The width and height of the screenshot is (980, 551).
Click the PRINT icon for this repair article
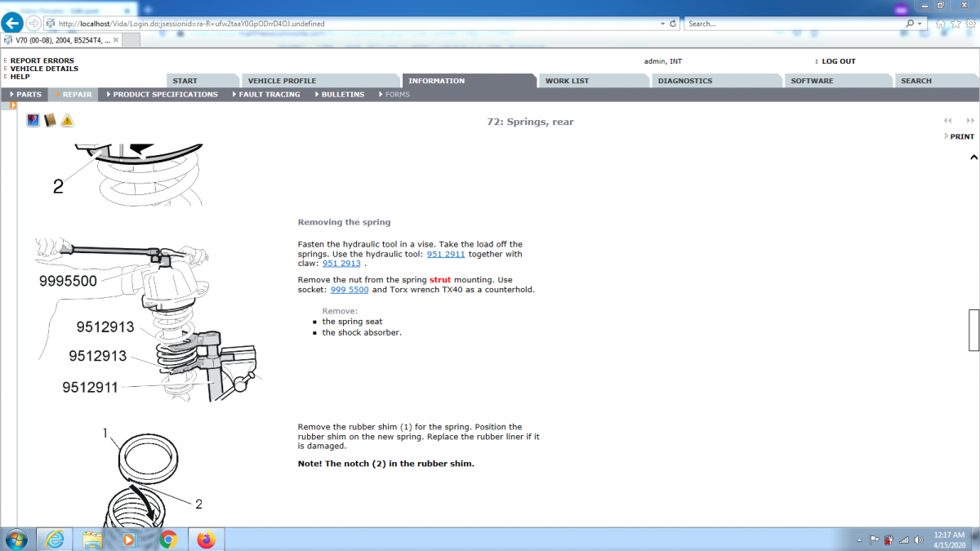pos(958,136)
